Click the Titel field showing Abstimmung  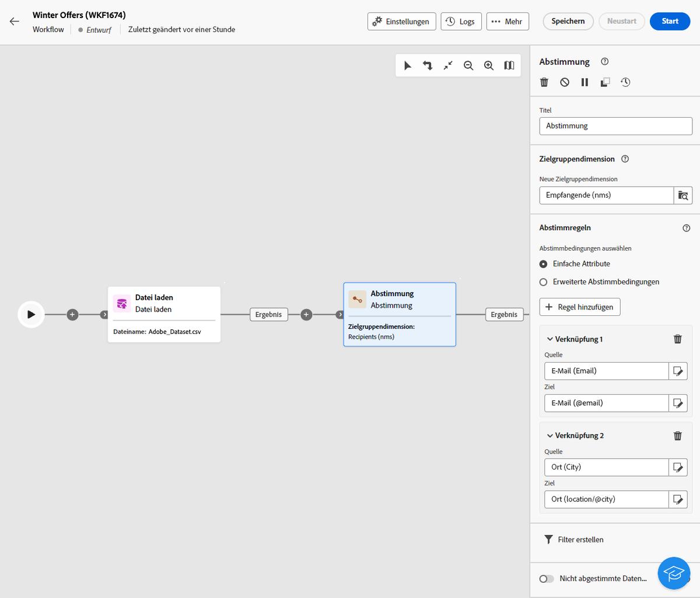click(x=615, y=125)
